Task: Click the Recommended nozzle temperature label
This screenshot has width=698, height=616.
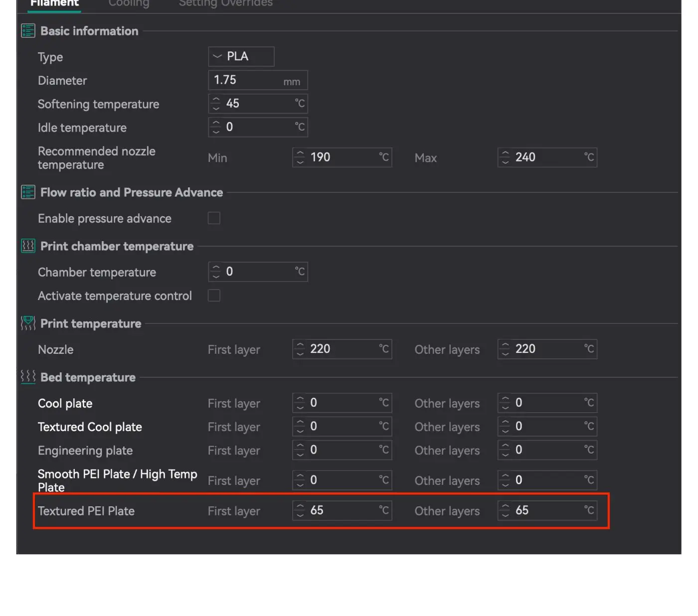Action: click(x=97, y=158)
